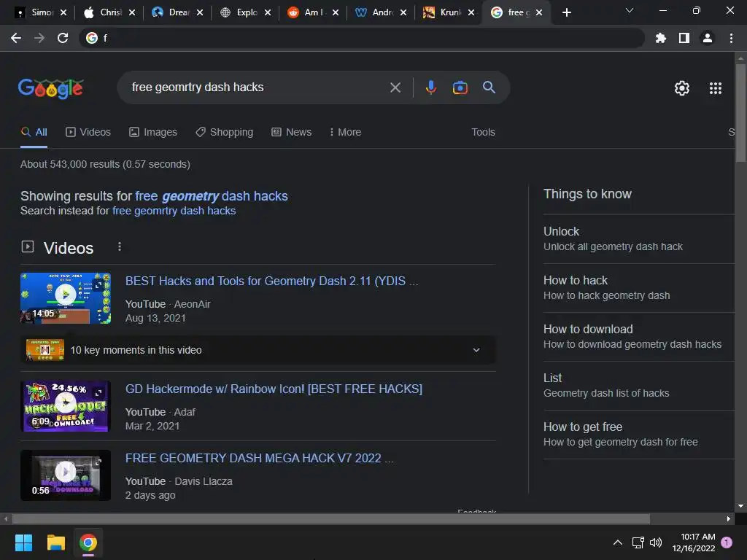Click the horizontal page scrollbar
The height and width of the screenshot is (560, 747).
[x=330, y=518]
